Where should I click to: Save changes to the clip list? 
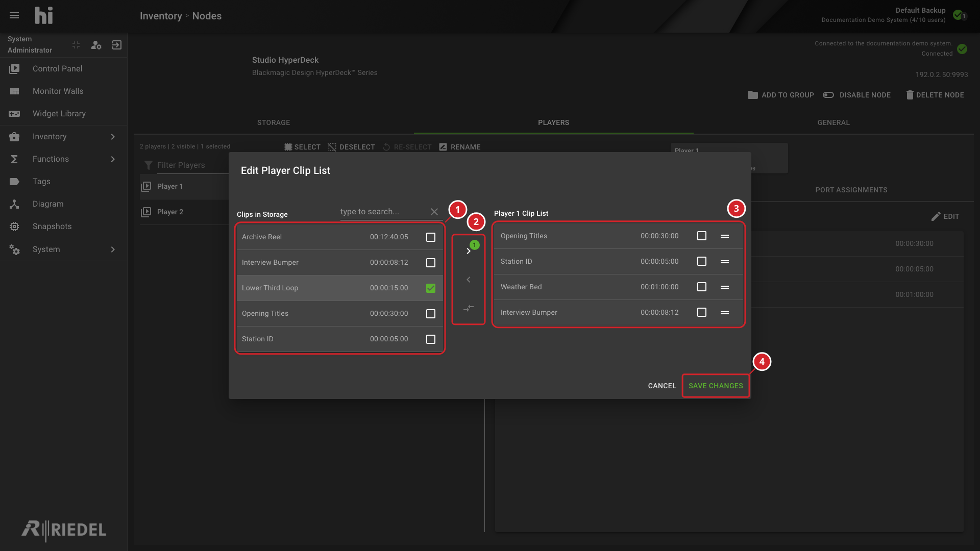716,386
